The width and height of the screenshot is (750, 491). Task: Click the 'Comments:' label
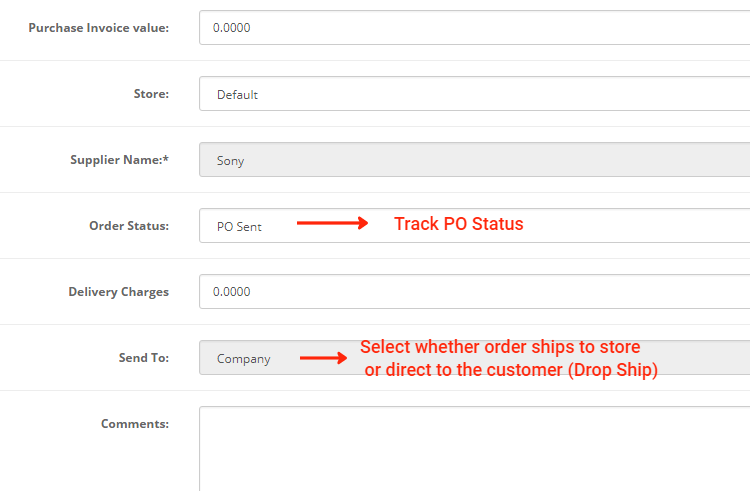click(x=134, y=424)
